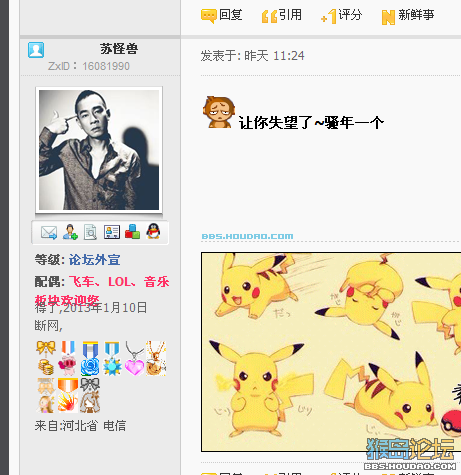Click the blue user status icon beside 苏怪兽

coord(36,50)
